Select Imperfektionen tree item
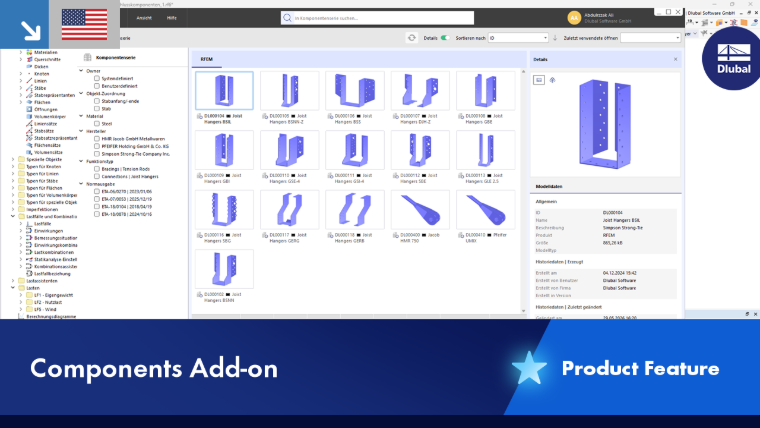The width and height of the screenshot is (760, 428). [x=42, y=209]
